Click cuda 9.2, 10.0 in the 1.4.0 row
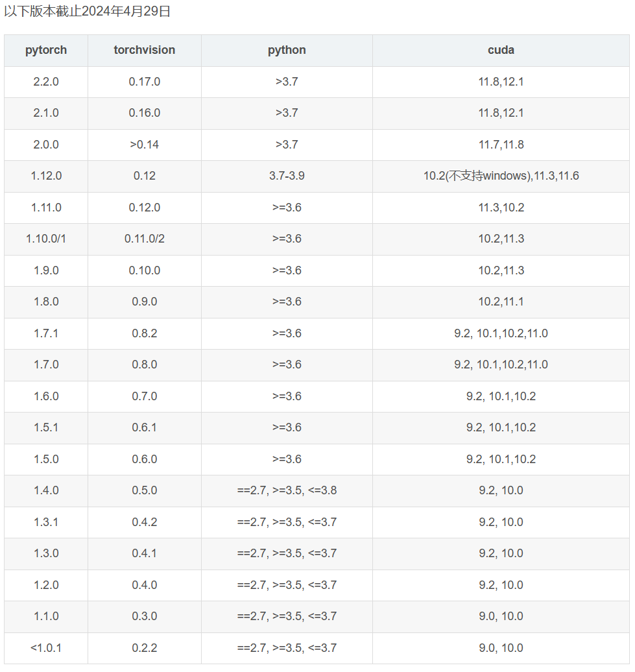 [x=501, y=491]
